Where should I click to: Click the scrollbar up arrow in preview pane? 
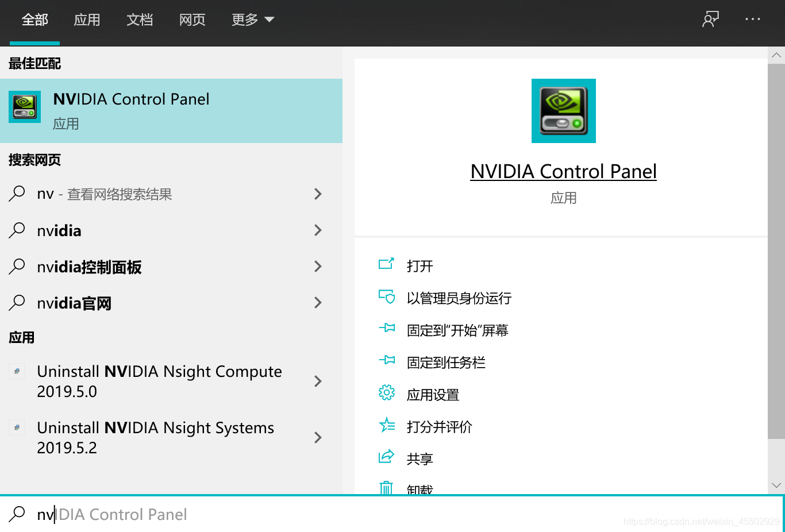(776, 55)
